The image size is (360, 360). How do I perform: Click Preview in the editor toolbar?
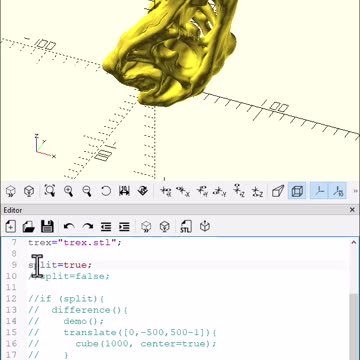pos(146,227)
